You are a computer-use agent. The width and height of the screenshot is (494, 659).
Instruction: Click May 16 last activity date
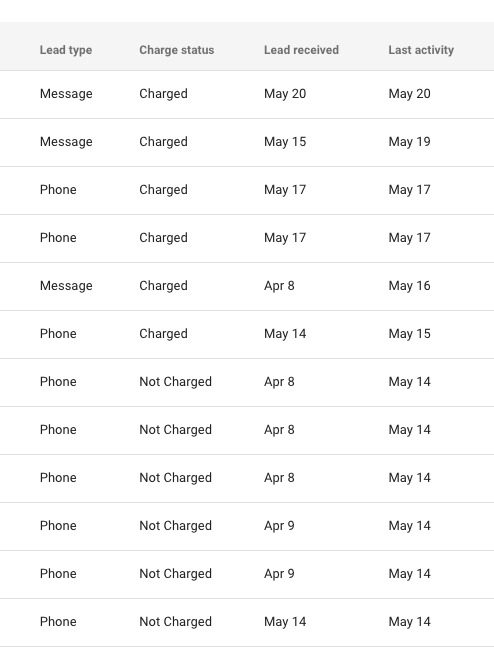point(409,286)
